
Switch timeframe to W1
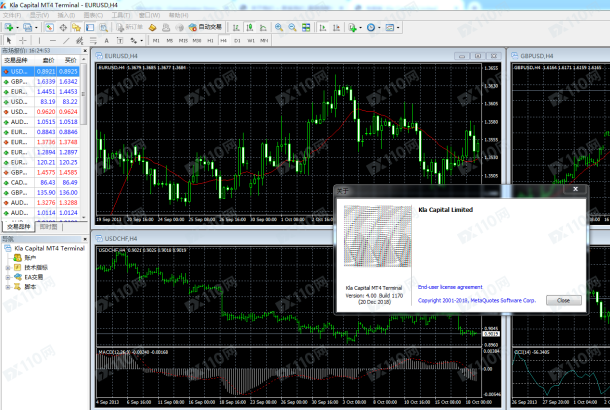(x=251, y=40)
